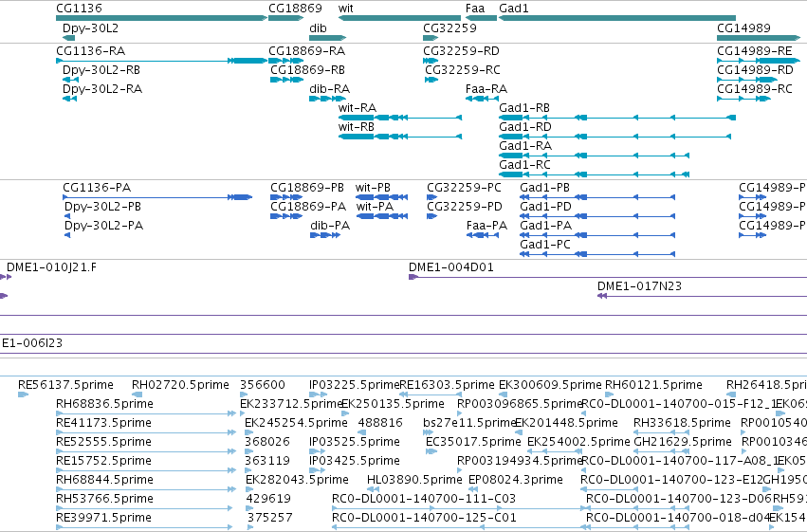Select protein label CG18869-PA
807x532 pixels.
click(x=308, y=207)
